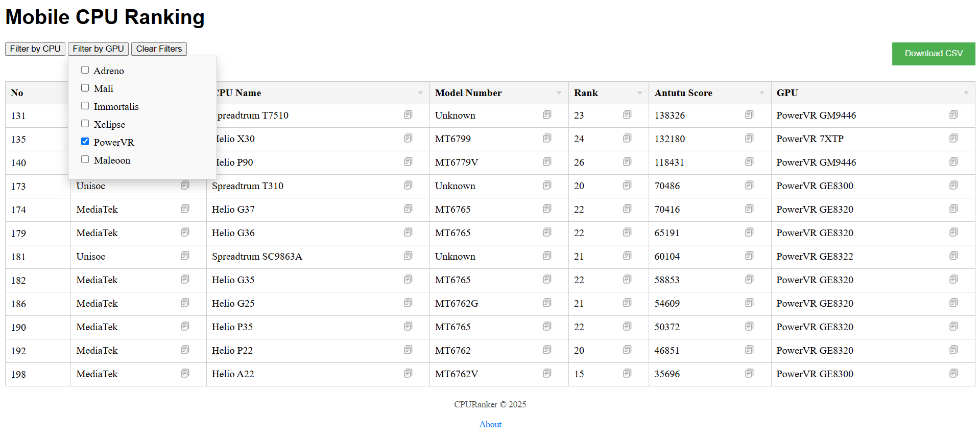Open the Rank column sort dropdown
Image resolution: width=980 pixels, height=436 pixels.
639,93
